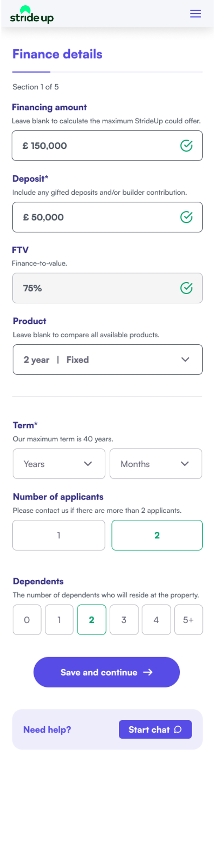Click the Deposit field checkmark icon
The image size is (215, 868).
(186, 217)
